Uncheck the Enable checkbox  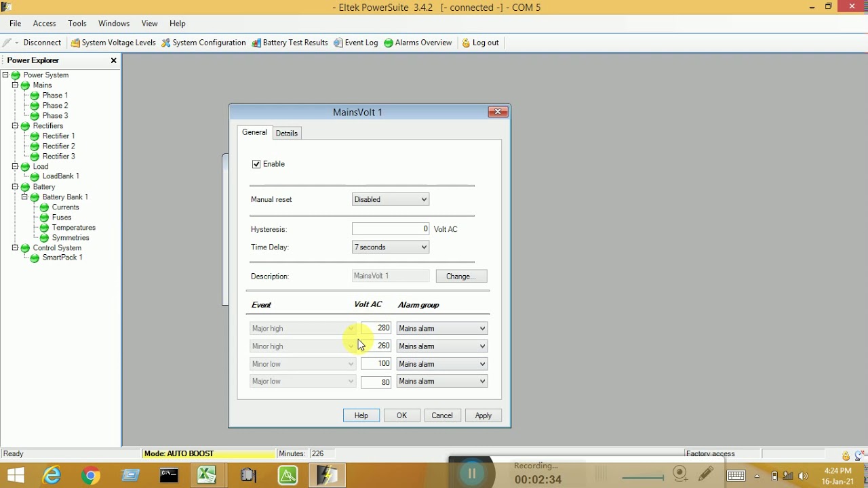(256, 164)
